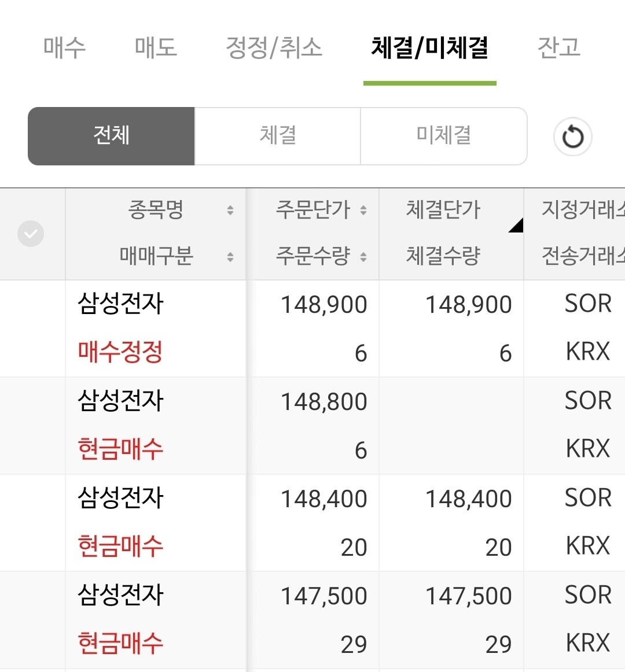Click the refresh circular arrow icon
This screenshot has height=672, width=625.
point(572,137)
